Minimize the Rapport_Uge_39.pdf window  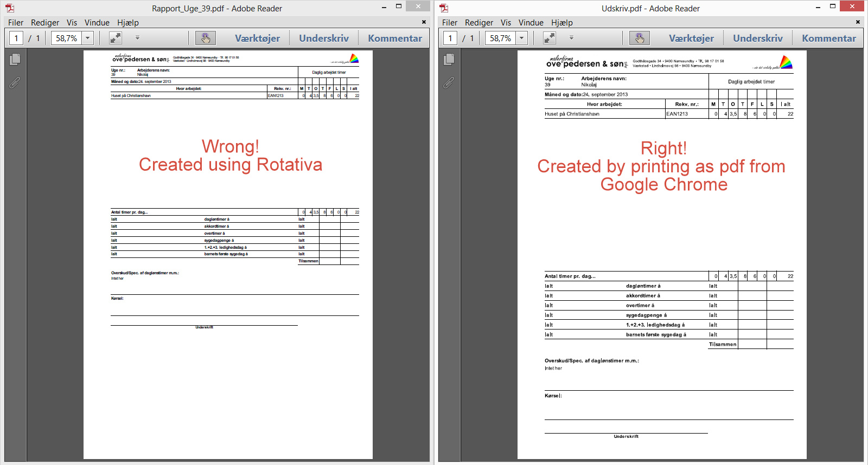pyautogui.click(x=384, y=7)
